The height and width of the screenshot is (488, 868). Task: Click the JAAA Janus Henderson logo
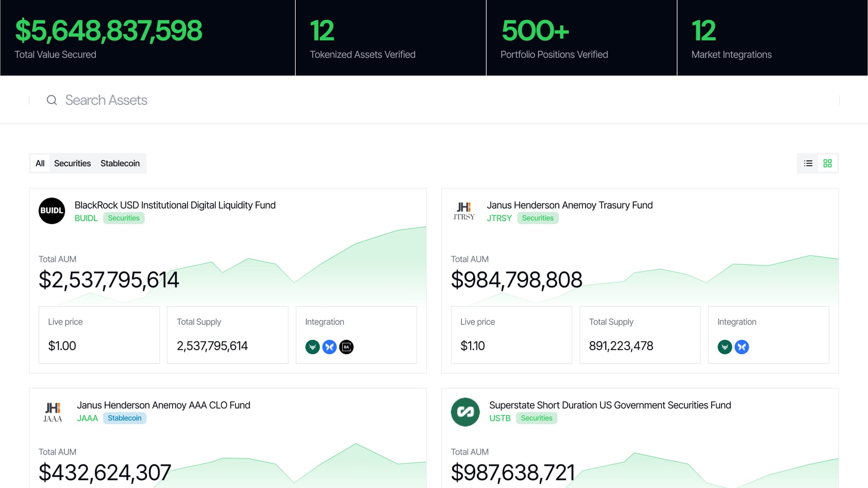(52, 412)
